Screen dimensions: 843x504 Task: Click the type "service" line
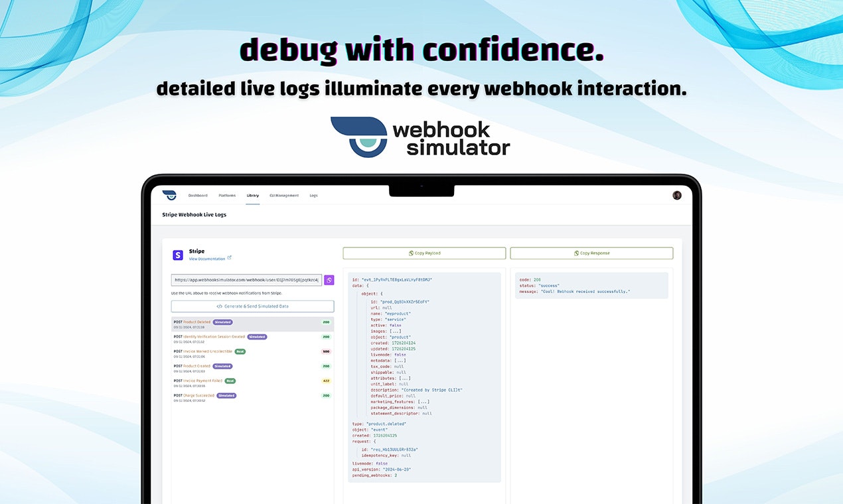[390, 320]
